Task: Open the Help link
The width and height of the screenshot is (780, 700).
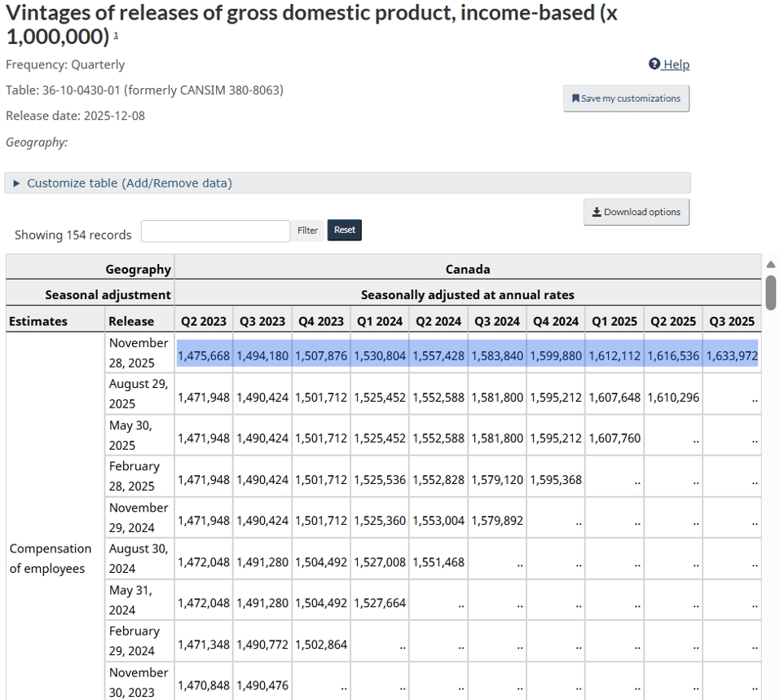Action: pos(674,64)
